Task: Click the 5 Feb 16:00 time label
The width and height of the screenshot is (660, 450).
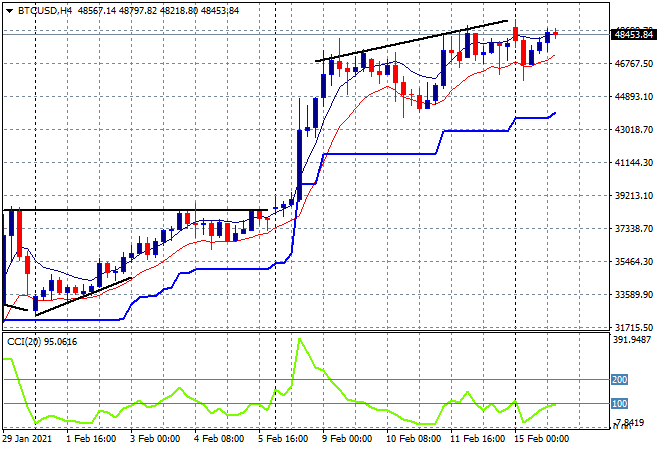Action: (283, 439)
